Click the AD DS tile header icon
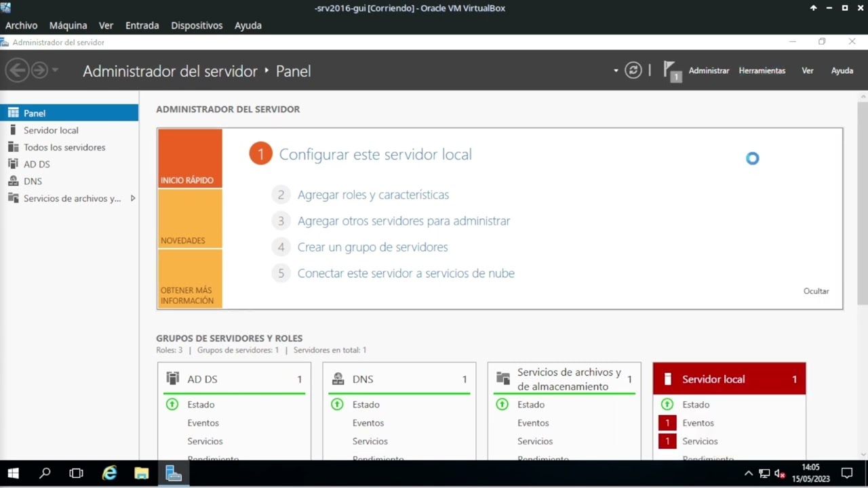Screen dimensions: 868x488 click(x=173, y=379)
